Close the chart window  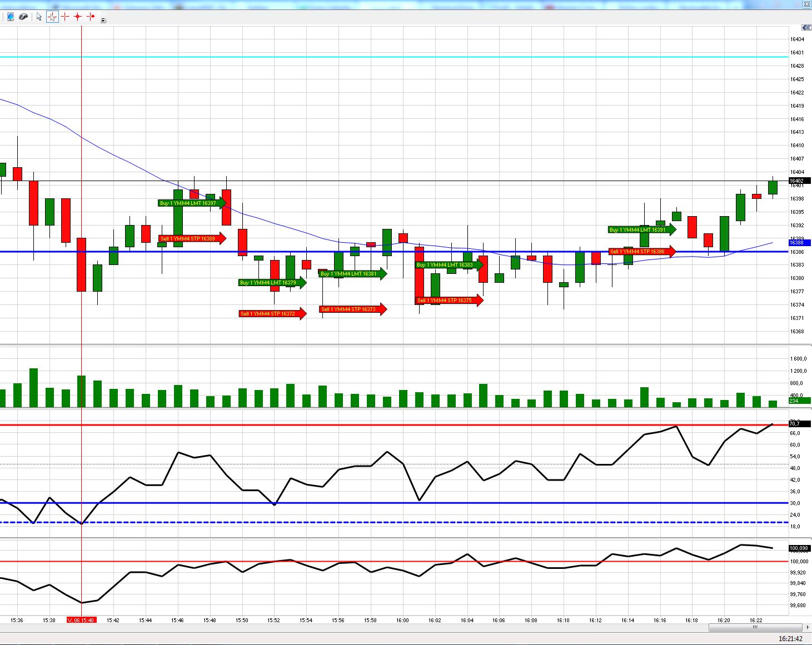(806, 4)
